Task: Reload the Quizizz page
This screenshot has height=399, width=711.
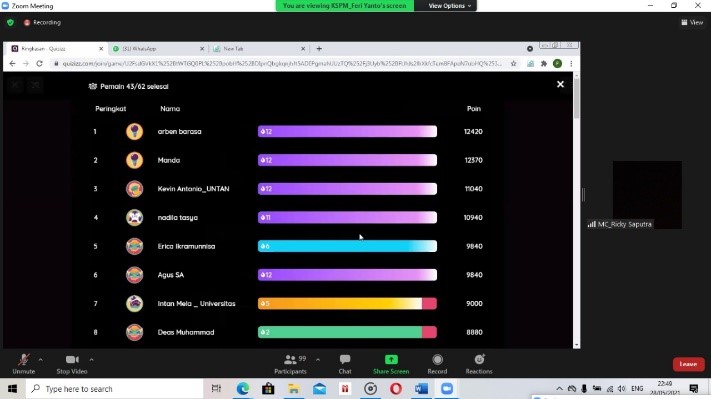Action: pos(39,63)
